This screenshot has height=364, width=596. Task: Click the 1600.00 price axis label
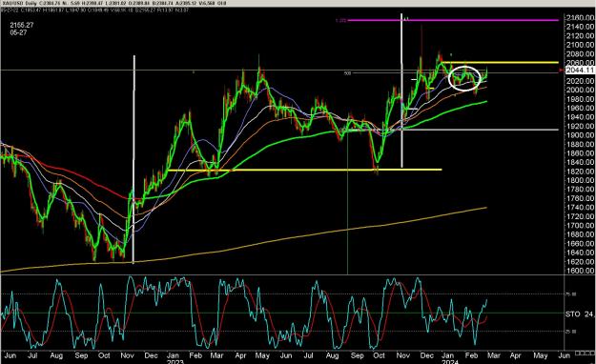580,271
